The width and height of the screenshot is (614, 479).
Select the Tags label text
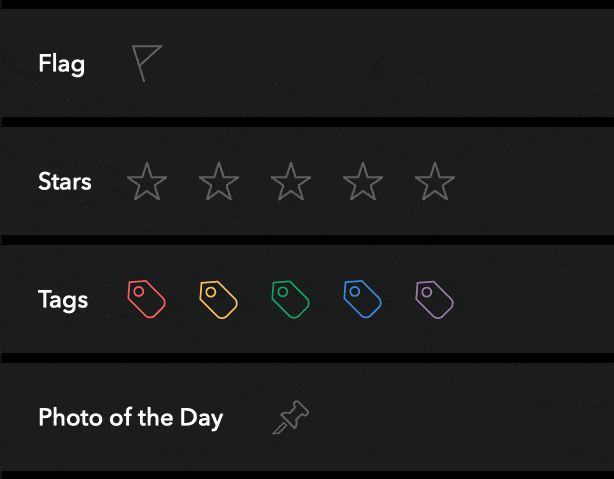click(x=63, y=300)
